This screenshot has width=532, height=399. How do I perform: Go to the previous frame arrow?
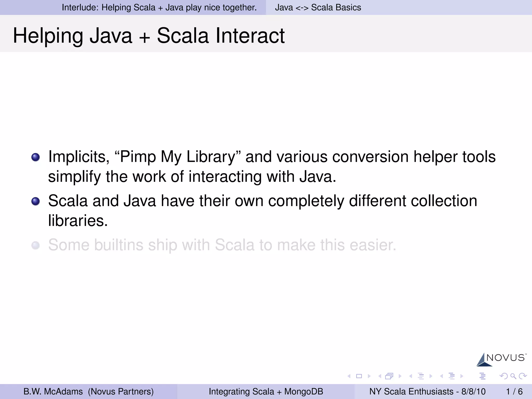click(x=380, y=376)
